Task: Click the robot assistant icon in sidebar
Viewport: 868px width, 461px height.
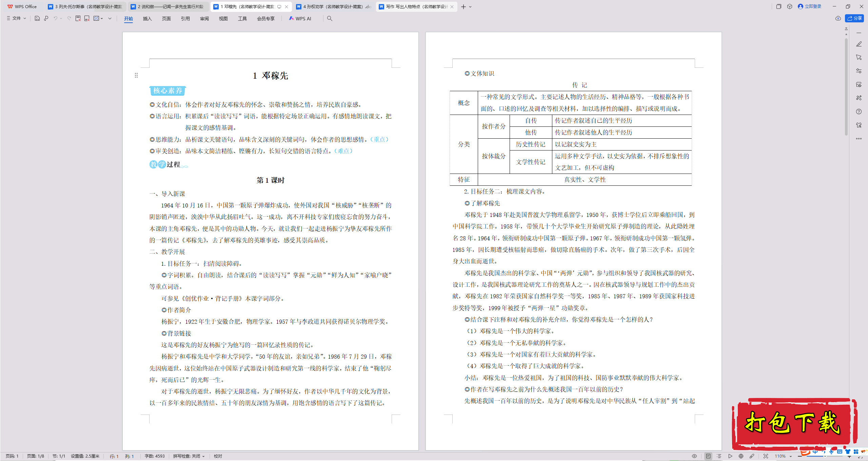Action: (859, 125)
